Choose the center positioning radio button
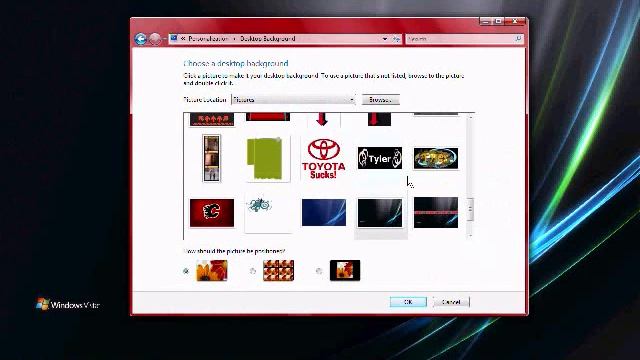 coord(319,271)
